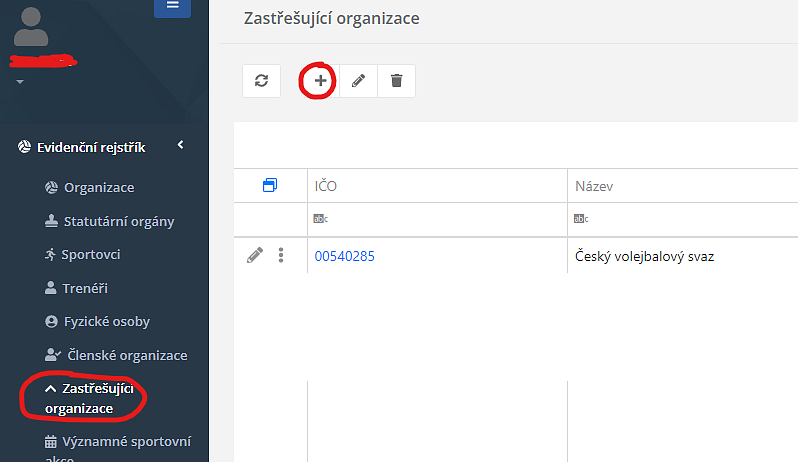The height and width of the screenshot is (462, 798).
Task: Open Organizace in sidebar
Action: pos(98,187)
